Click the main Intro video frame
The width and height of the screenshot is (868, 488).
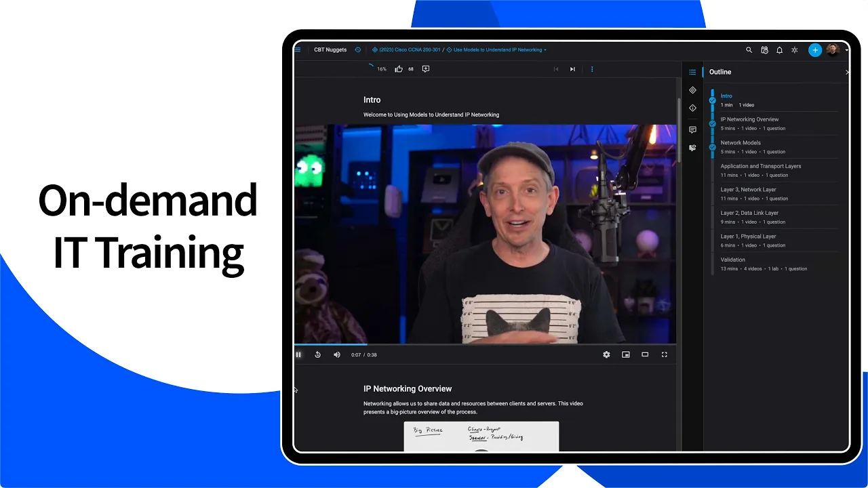tap(486, 234)
